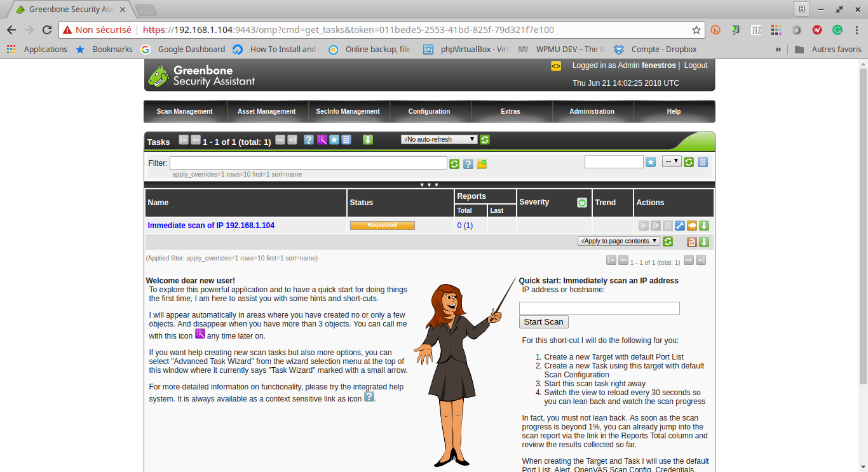The image size is (868, 472).
Task: Expand the filter panel using the triple-arrow bar
Action: pos(429,185)
